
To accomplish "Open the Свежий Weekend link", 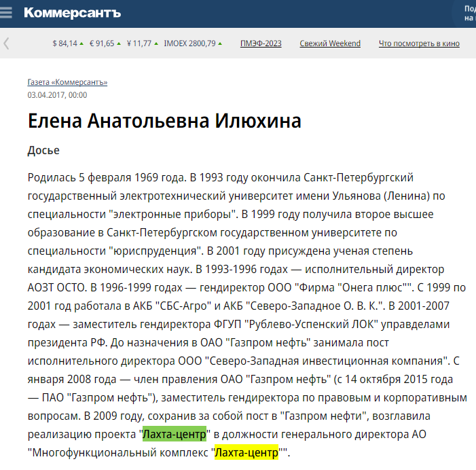I will (x=330, y=43).
